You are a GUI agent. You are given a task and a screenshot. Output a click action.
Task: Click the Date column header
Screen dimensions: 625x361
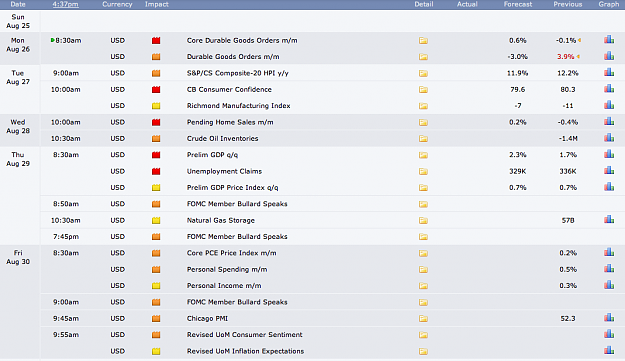[x=18, y=4]
